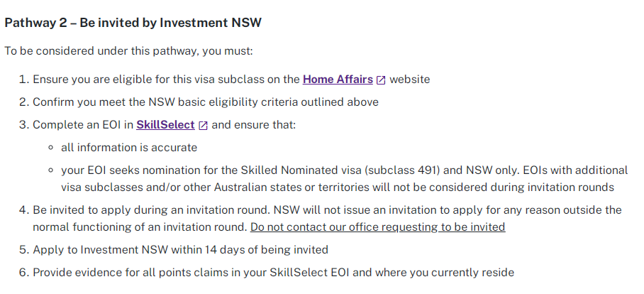Image resolution: width=644 pixels, height=294 pixels.
Task: Click hollow bullet before "all information is accurate"
Action: [50, 148]
